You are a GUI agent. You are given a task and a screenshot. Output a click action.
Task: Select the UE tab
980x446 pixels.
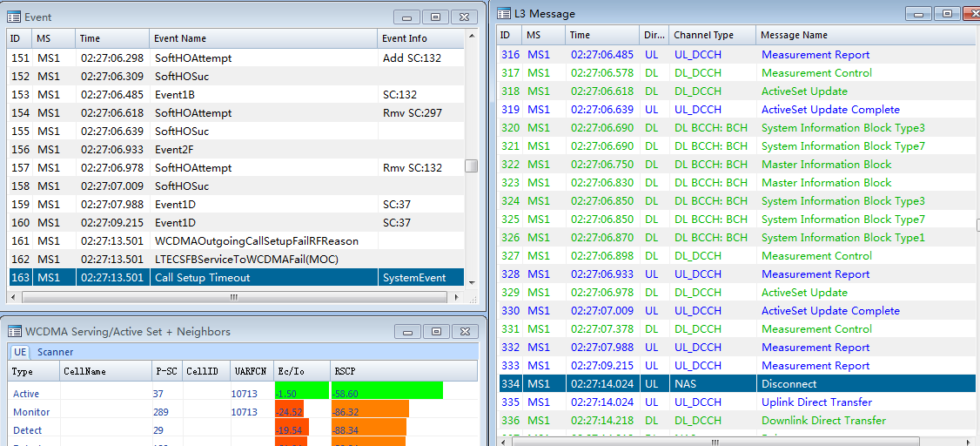[20, 352]
